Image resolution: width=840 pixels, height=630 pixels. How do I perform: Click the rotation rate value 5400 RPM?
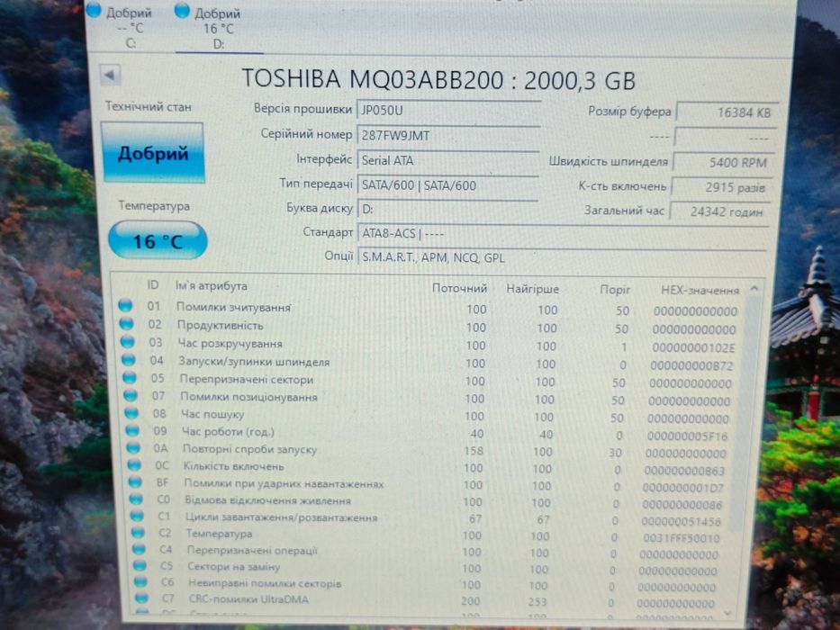pos(724,162)
